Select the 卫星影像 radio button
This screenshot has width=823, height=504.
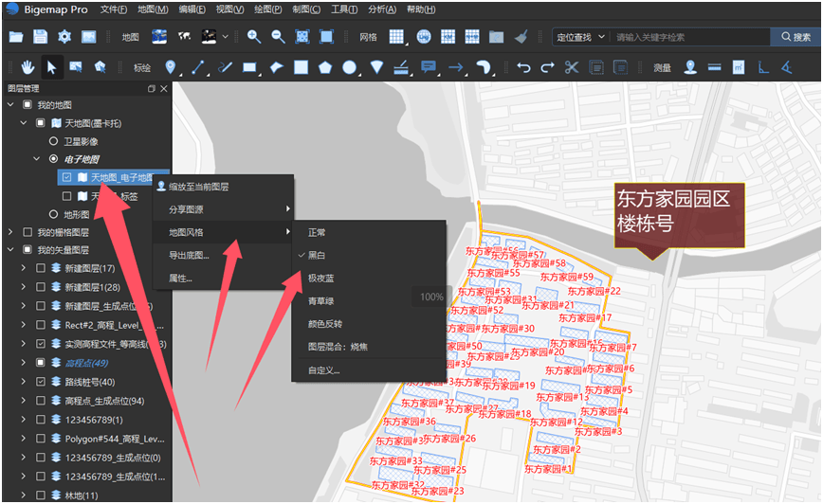point(53,141)
